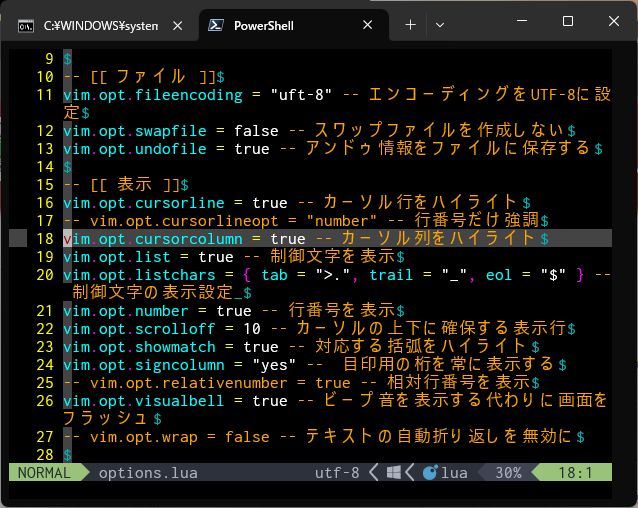Click the 30% scroll progress indicator
This screenshot has width=638, height=508.
click(508, 472)
